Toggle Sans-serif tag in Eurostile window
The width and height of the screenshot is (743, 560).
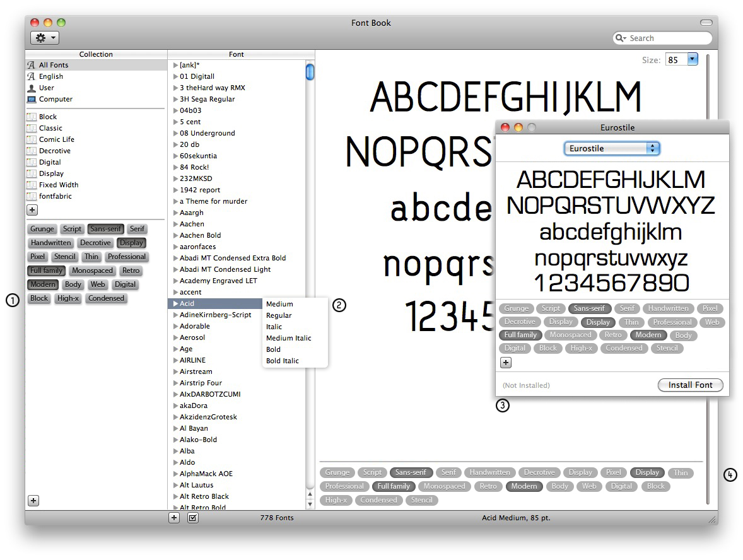point(589,308)
